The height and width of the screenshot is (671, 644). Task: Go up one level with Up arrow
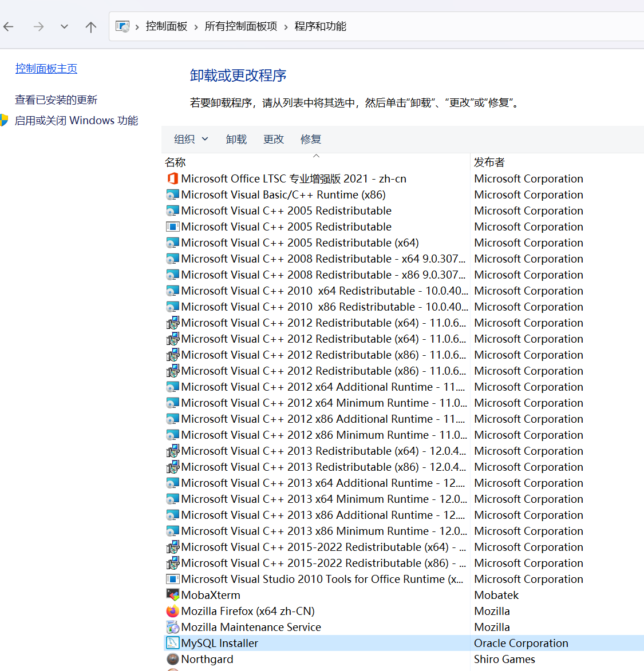pos(90,27)
